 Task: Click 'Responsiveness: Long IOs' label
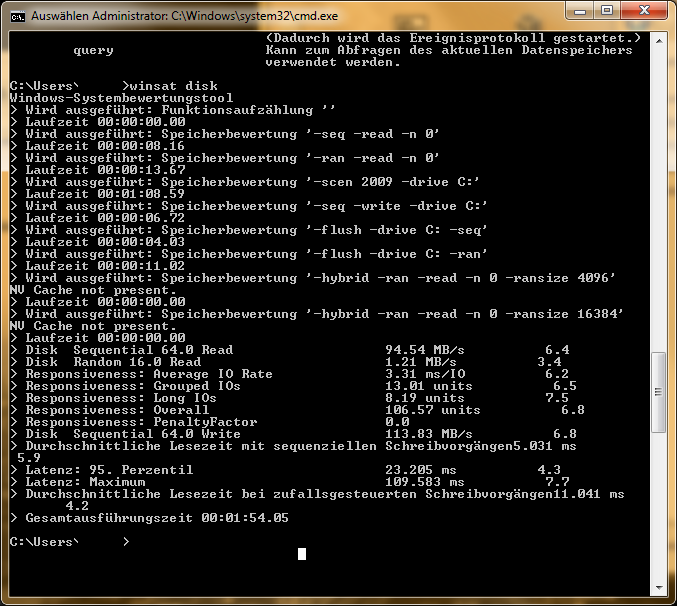click(x=121, y=398)
